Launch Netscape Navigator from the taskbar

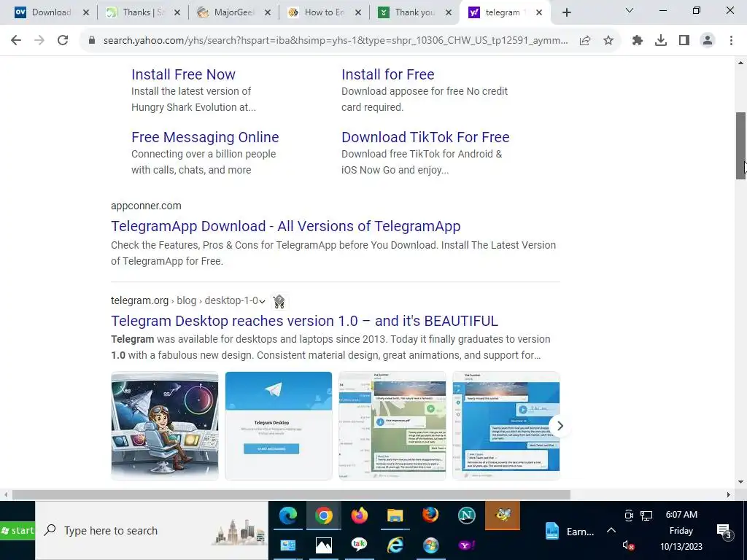pyautogui.click(x=466, y=516)
